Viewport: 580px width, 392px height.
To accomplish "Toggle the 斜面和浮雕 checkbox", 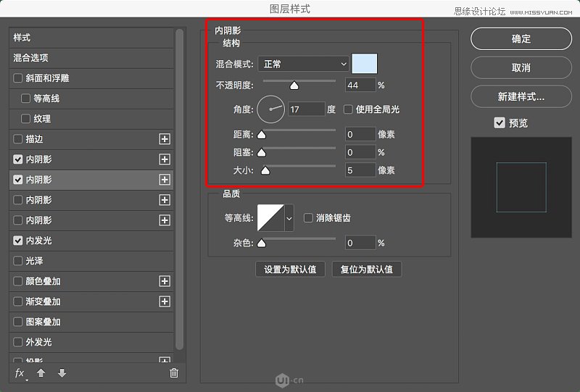I will pyautogui.click(x=17, y=78).
